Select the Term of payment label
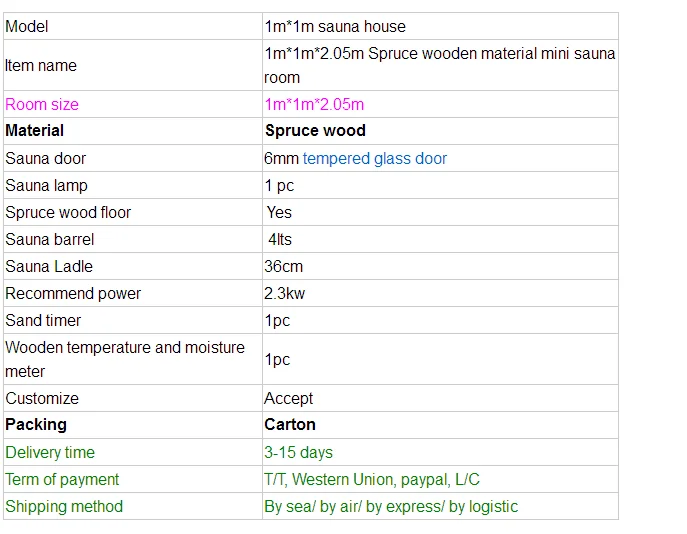The height and width of the screenshot is (534, 687). [x=62, y=479]
